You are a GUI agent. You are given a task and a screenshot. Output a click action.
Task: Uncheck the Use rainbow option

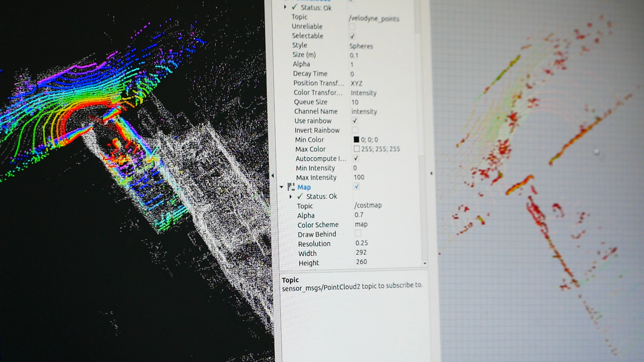coord(355,121)
